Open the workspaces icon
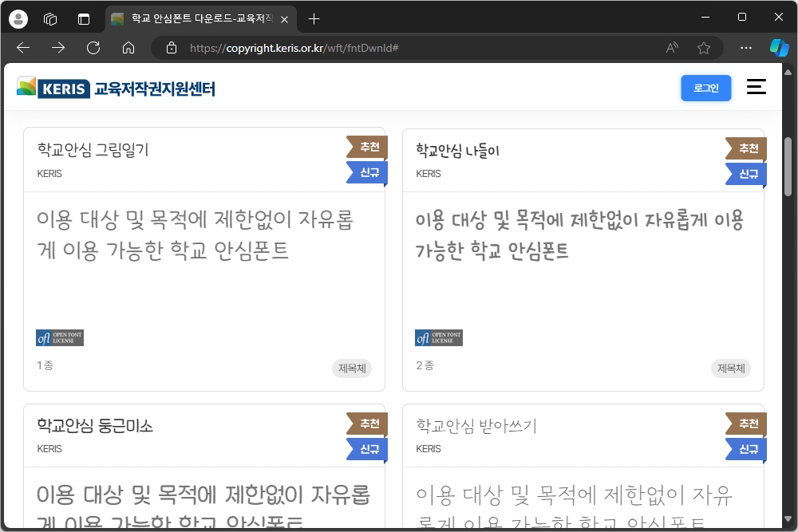 [x=49, y=19]
